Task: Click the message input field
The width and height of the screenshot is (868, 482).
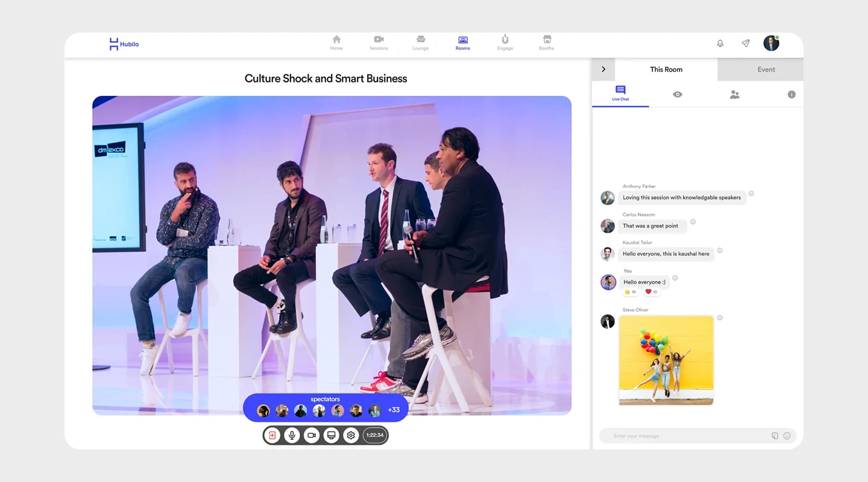Action: pos(675,435)
